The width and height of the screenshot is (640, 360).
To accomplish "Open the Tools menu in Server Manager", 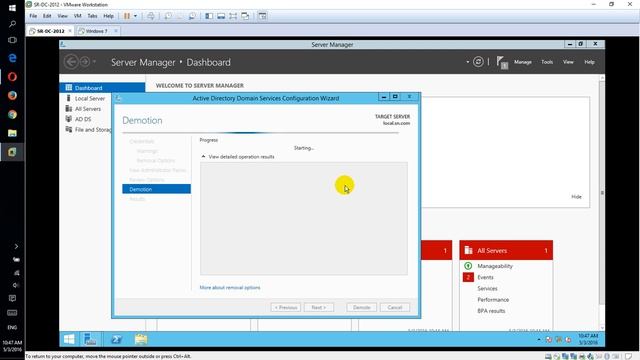I will click(x=547, y=62).
